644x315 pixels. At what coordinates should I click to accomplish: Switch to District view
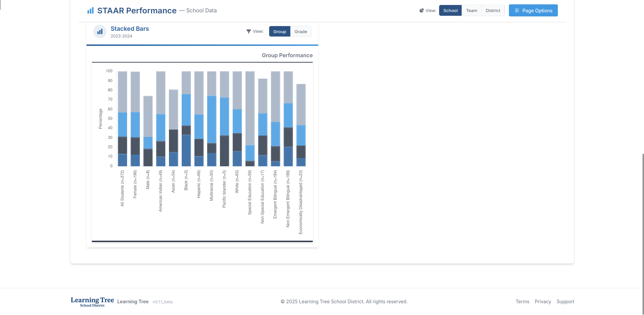[493, 11]
